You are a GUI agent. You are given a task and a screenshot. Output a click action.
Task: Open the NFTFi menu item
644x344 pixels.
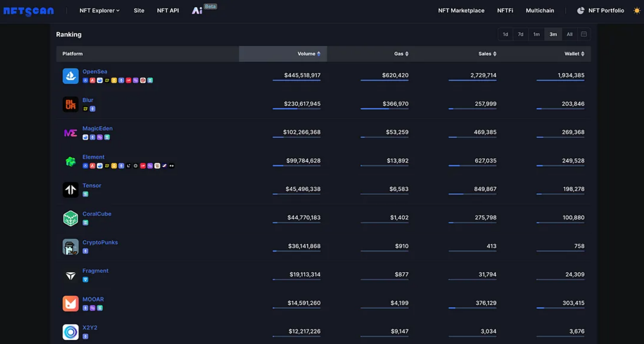click(505, 11)
